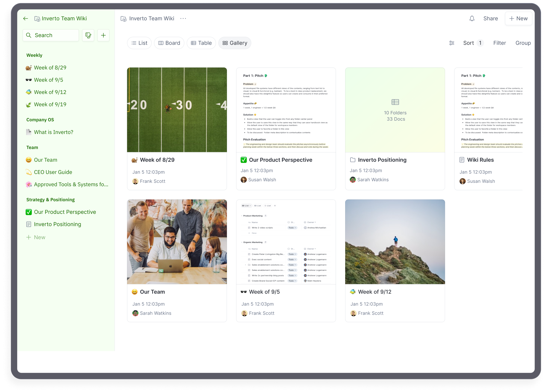The height and width of the screenshot is (392, 546).
Task: Open the Filter dropdown
Action: click(500, 43)
